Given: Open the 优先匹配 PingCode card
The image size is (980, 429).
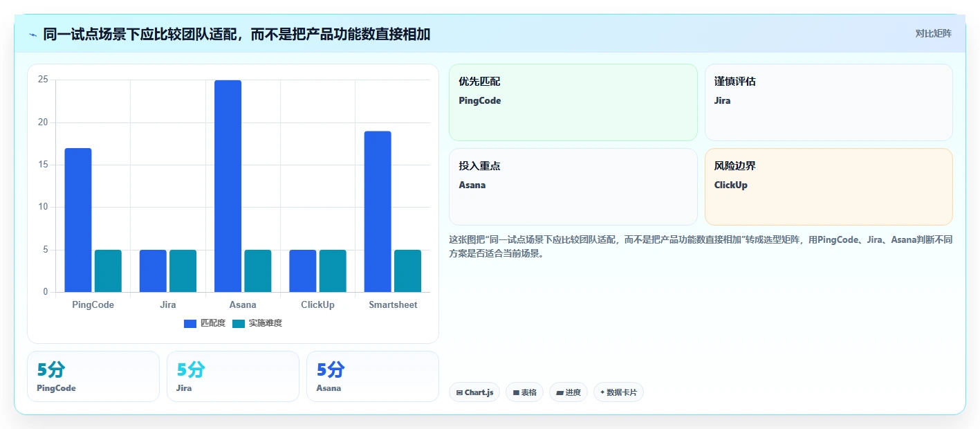Looking at the screenshot, I should (573, 102).
